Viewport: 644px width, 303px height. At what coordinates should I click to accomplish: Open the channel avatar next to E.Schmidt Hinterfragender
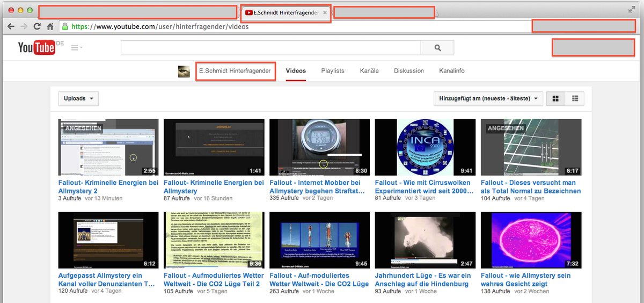184,71
